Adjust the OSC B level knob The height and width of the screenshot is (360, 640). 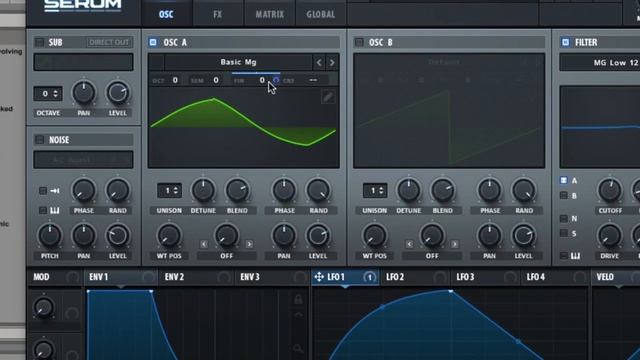point(524,236)
